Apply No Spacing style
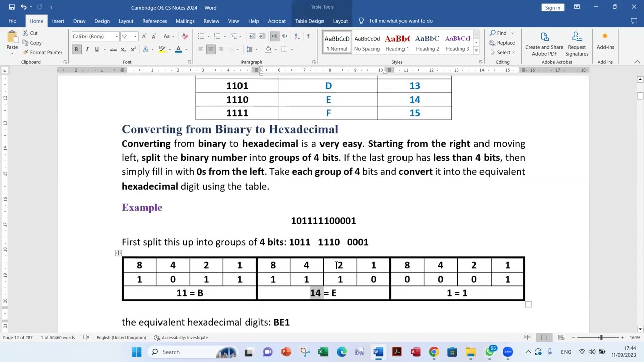644x362 pixels. click(x=367, y=43)
